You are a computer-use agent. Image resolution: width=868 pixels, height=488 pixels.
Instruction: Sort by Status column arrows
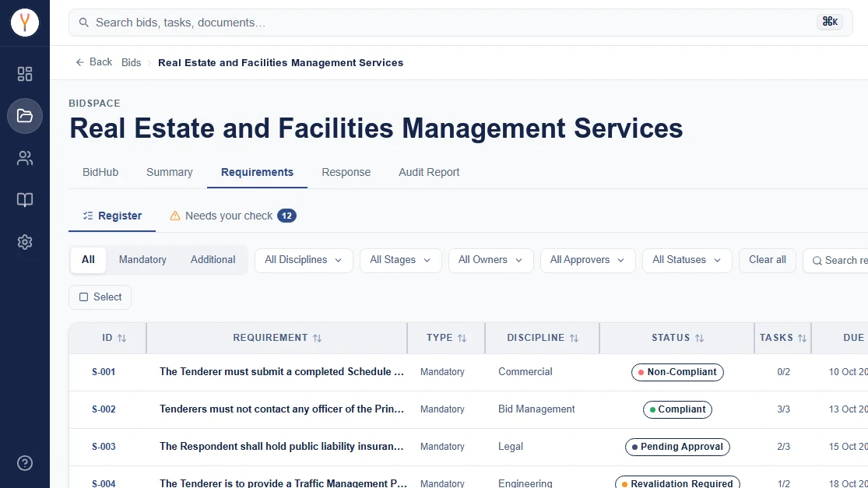700,338
